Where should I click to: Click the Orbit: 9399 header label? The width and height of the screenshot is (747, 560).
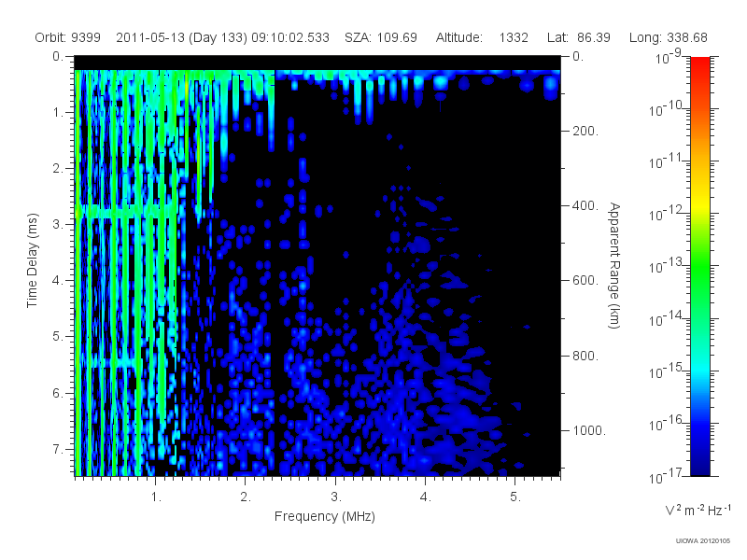click(67, 37)
